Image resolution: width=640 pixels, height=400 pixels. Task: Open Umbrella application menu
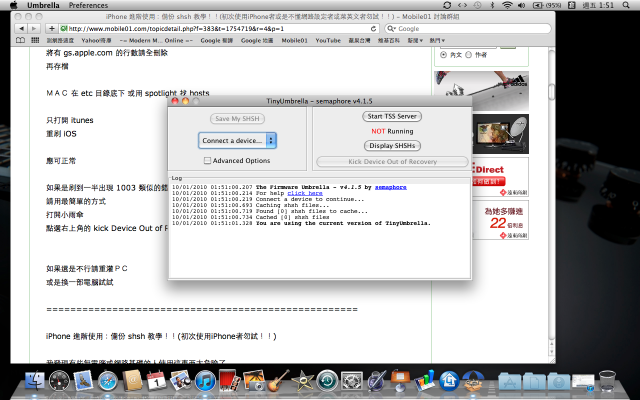point(43,5)
